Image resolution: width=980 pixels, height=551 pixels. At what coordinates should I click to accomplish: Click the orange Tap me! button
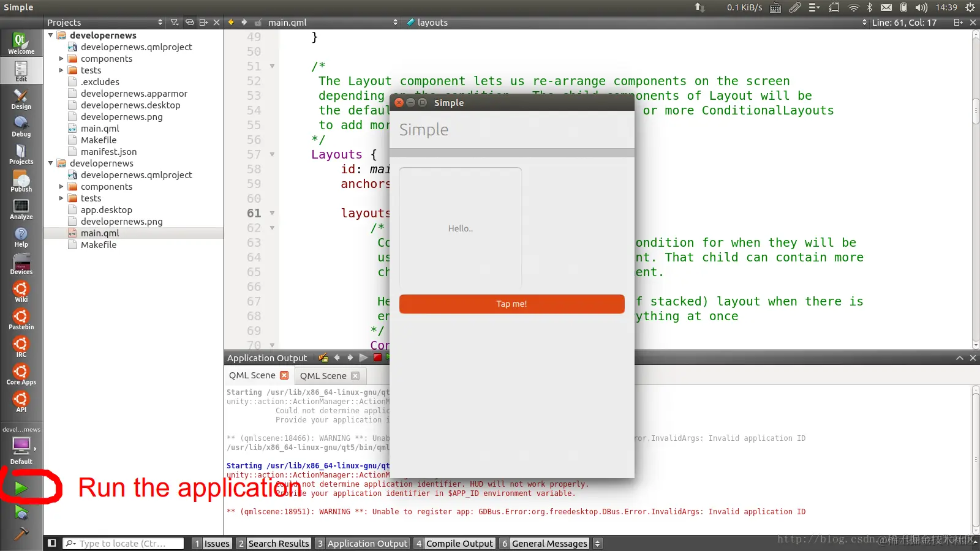click(512, 304)
